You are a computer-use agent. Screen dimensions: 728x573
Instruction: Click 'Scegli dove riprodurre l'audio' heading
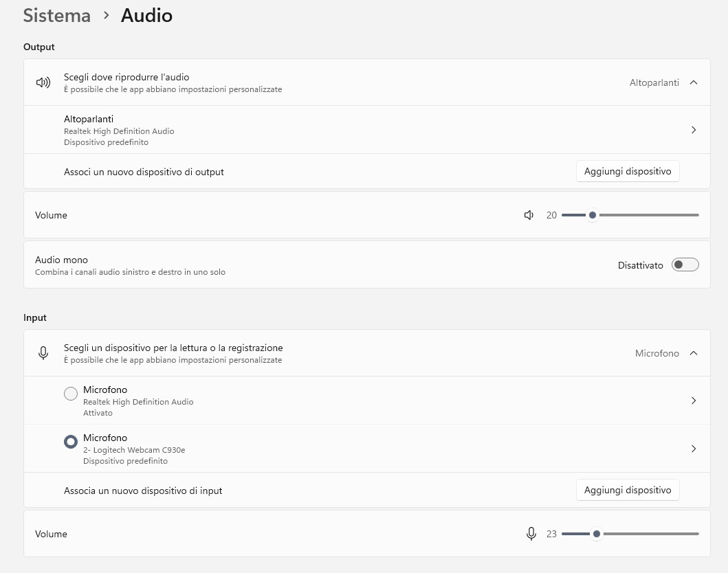click(x=126, y=77)
